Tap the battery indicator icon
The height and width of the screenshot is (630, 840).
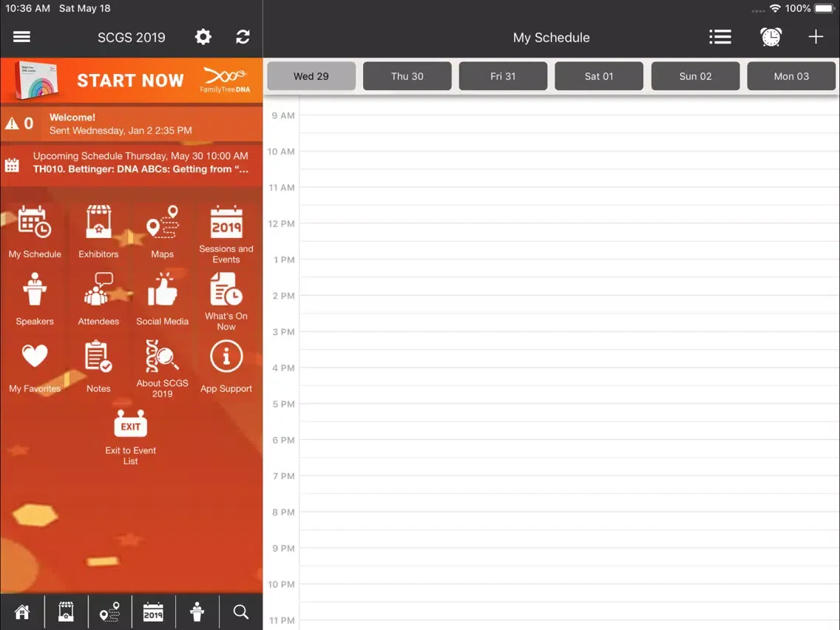(x=825, y=9)
